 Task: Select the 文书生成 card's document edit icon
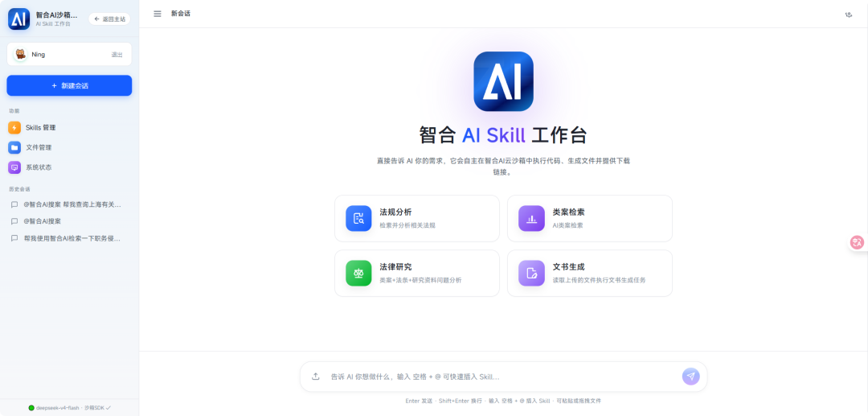click(x=531, y=273)
